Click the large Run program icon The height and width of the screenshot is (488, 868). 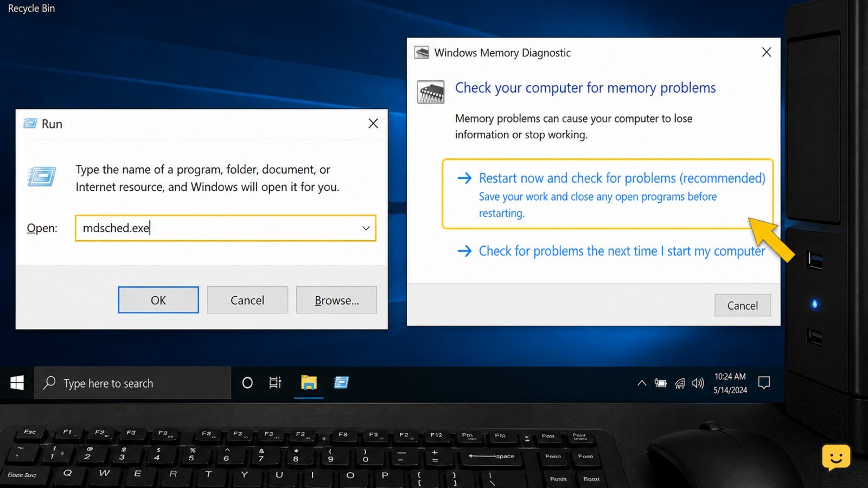42,176
